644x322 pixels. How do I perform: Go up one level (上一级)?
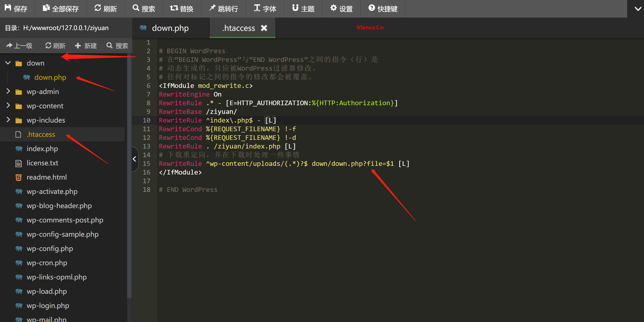click(19, 46)
